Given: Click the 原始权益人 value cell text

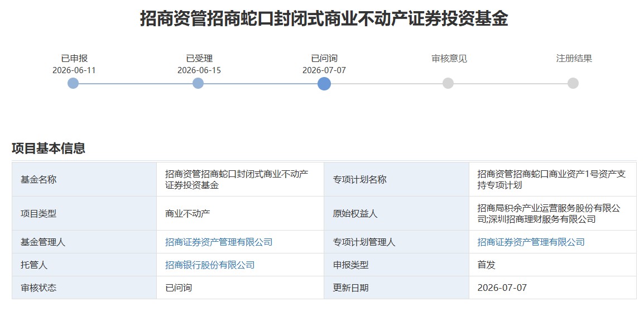Looking at the screenshot, I should pos(549,214).
